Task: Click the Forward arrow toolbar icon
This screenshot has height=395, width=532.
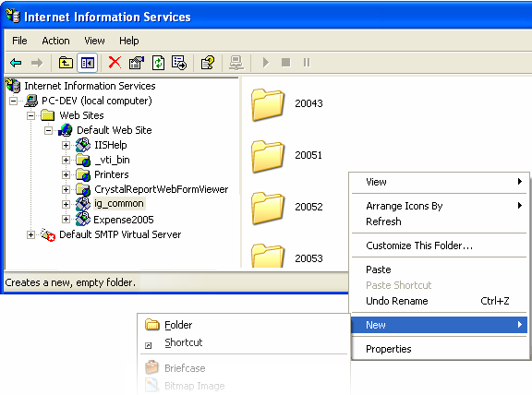Action: point(37,63)
